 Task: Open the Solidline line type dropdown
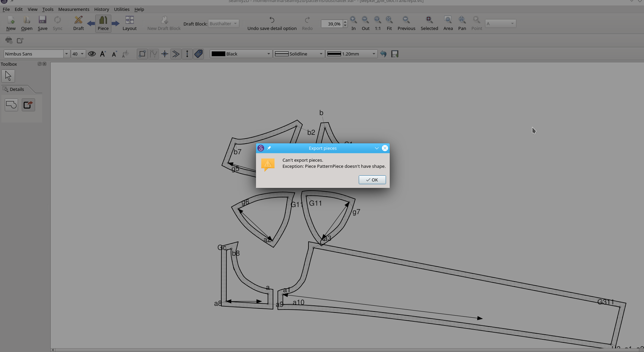click(x=299, y=54)
